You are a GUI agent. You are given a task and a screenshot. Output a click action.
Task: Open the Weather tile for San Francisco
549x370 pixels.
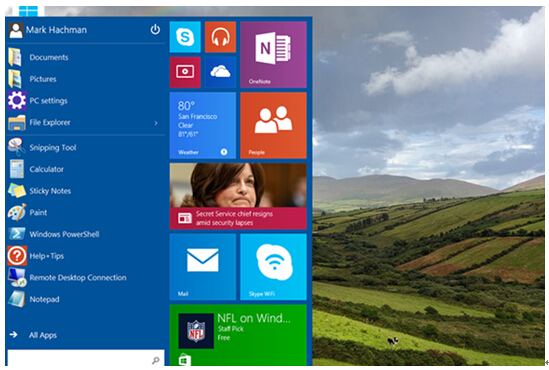click(x=203, y=125)
